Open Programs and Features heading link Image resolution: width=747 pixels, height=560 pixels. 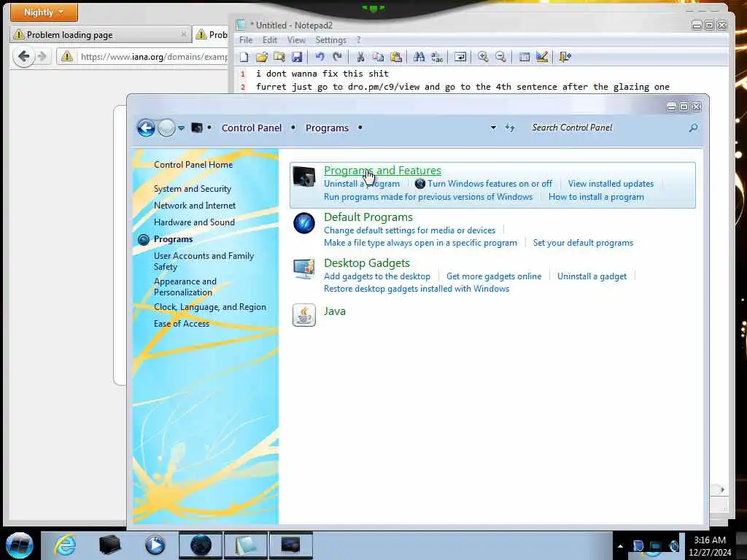point(382,171)
